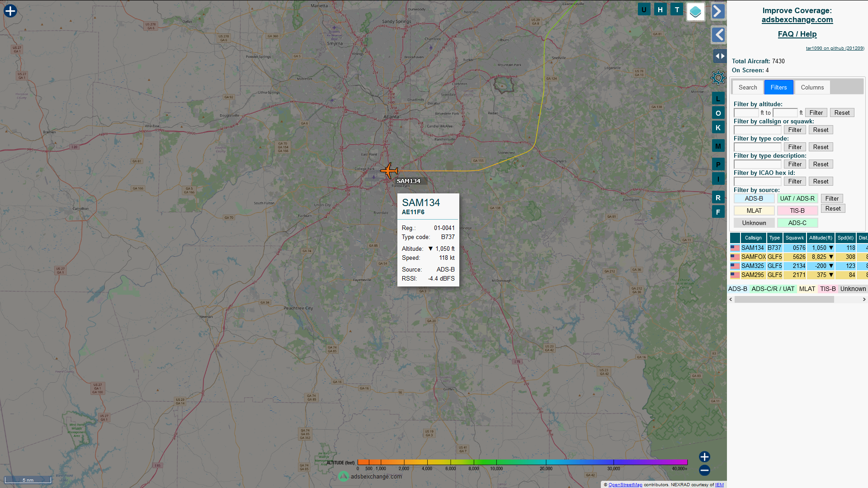
Task: Click the right-pointing chevron button
Action: (718, 11)
